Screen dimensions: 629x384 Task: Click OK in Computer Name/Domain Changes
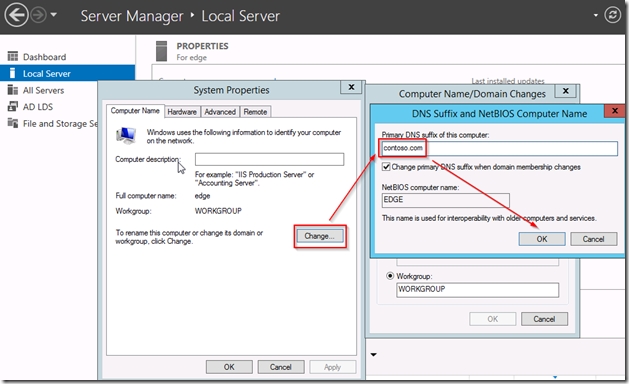pyautogui.click(x=493, y=319)
